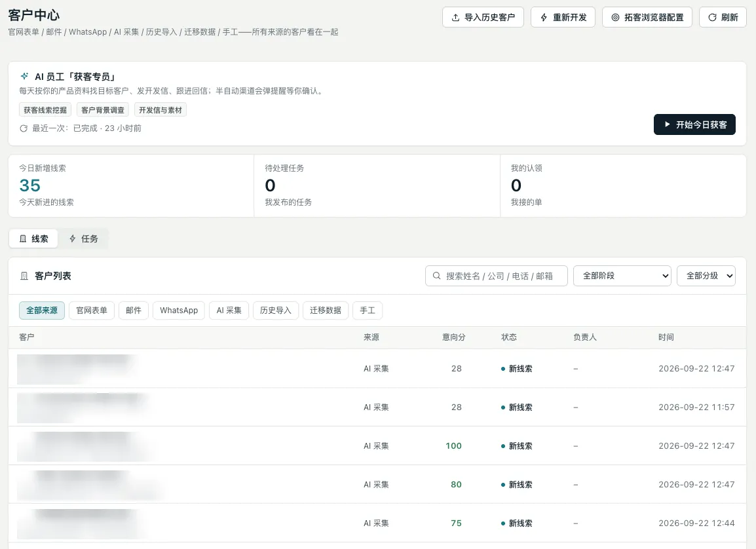Click the magnifier icon in search box

pos(436,276)
